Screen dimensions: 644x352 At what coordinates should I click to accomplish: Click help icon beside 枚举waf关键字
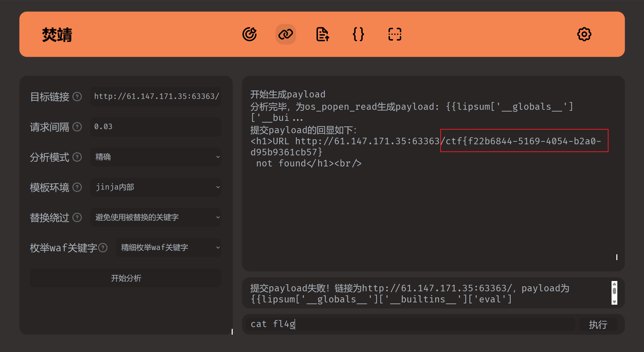103,248
